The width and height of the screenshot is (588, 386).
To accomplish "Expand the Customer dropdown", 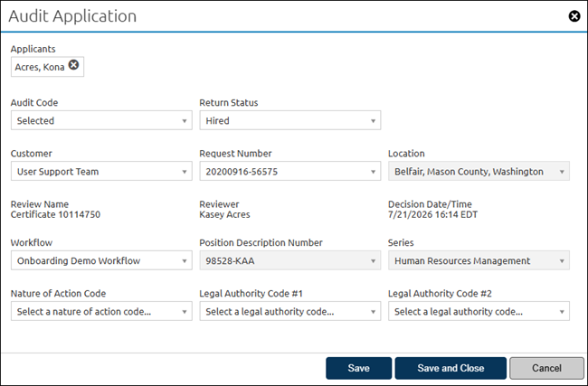I will (101, 171).
